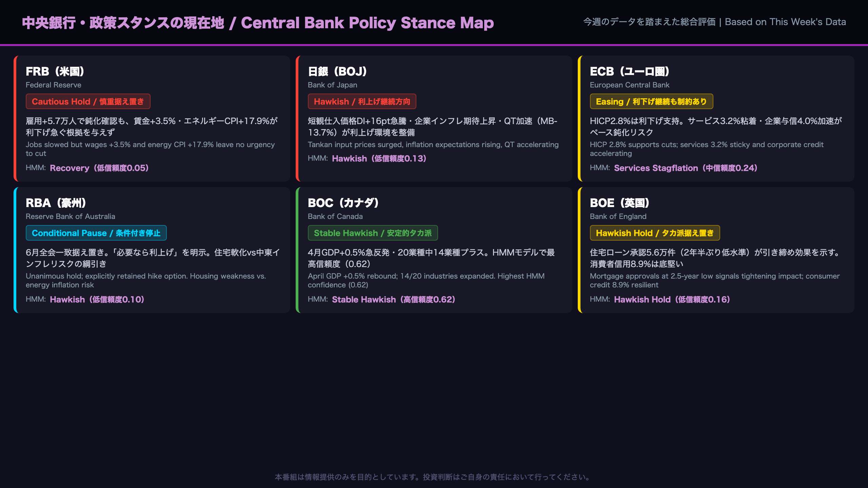Select the BOE(英国) card heading

pyautogui.click(x=620, y=203)
